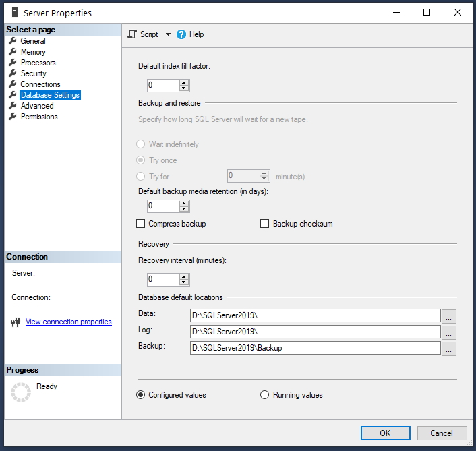Viewport: 476px width, 451px height.
Task: Open View connection properties link
Action: click(x=69, y=322)
